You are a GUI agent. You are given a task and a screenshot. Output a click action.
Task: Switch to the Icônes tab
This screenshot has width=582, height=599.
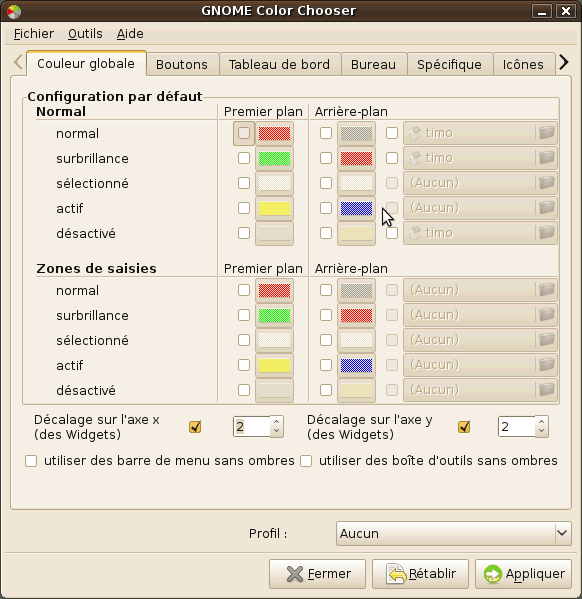pyautogui.click(x=523, y=65)
